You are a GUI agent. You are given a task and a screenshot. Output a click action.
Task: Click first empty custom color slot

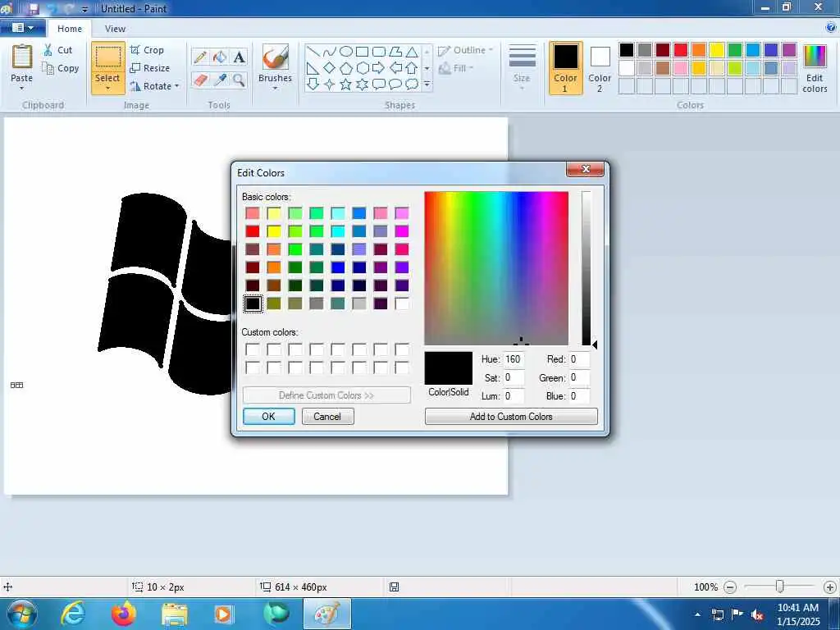tap(253, 349)
